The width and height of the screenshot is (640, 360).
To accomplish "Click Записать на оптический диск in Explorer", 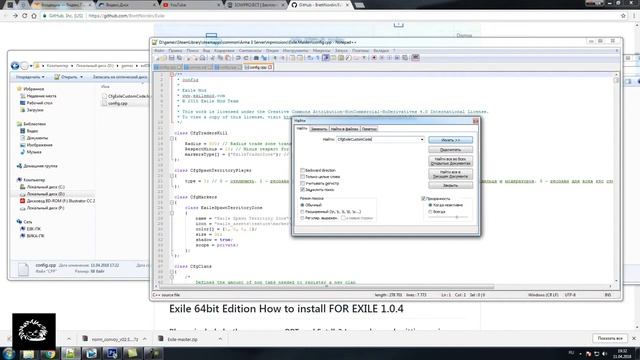I will click(120, 77).
